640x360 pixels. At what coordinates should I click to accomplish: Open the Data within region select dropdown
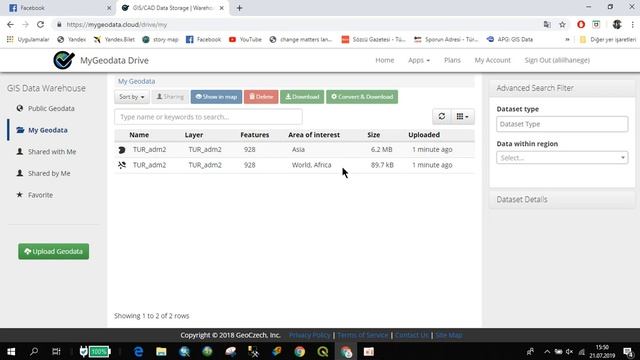[x=562, y=158]
